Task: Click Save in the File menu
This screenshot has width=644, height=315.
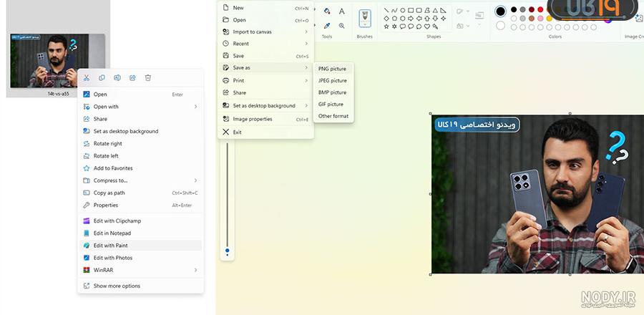Action: 265,56
